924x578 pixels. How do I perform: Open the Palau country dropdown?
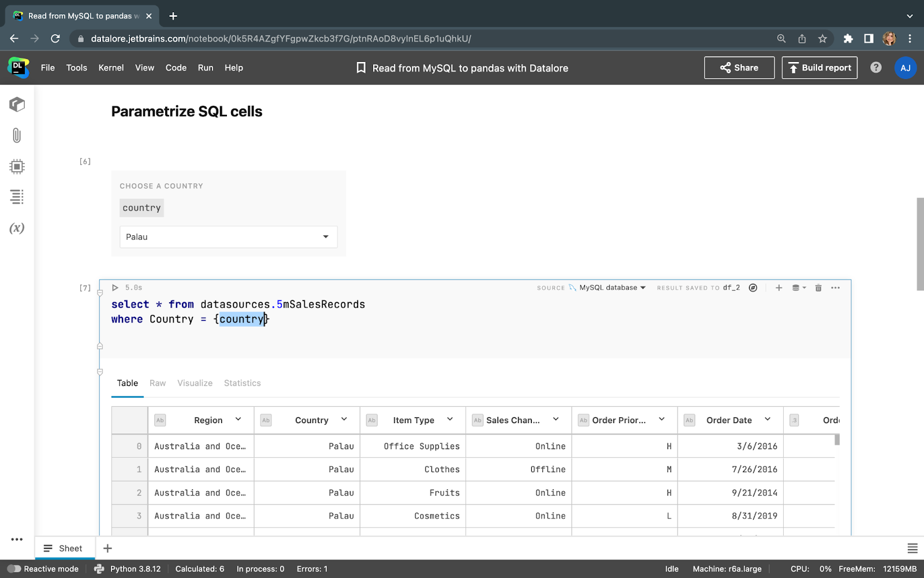[x=228, y=237]
